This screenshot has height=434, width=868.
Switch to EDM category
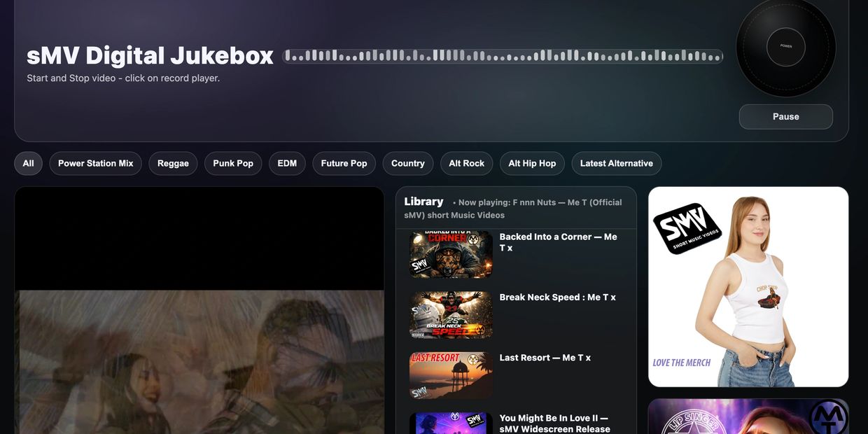pyautogui.click(x=287, y=163)
